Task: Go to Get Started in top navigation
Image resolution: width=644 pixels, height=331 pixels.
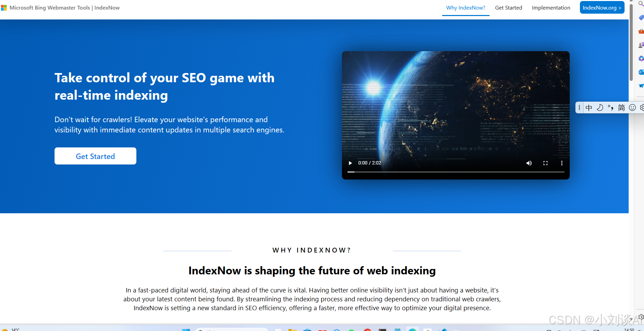Action: pyautogui.click(x=508, y=8)
